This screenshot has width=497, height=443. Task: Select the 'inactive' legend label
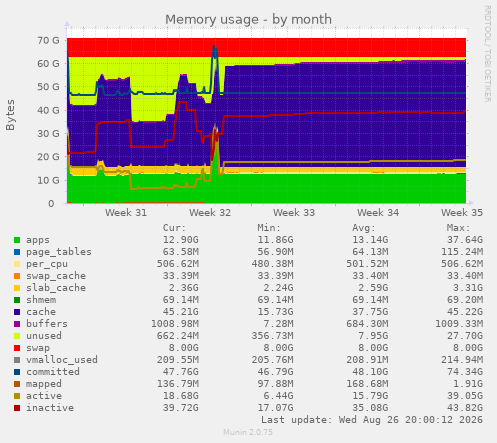50,408
